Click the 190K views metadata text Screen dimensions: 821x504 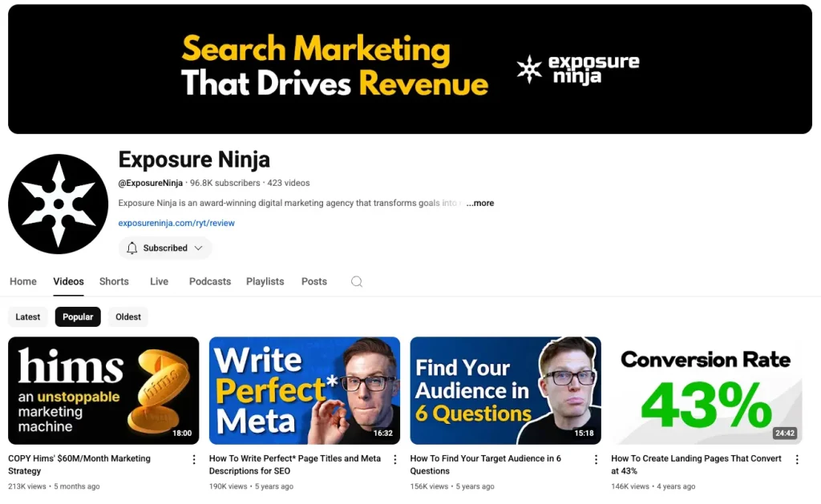pos(229,486)
